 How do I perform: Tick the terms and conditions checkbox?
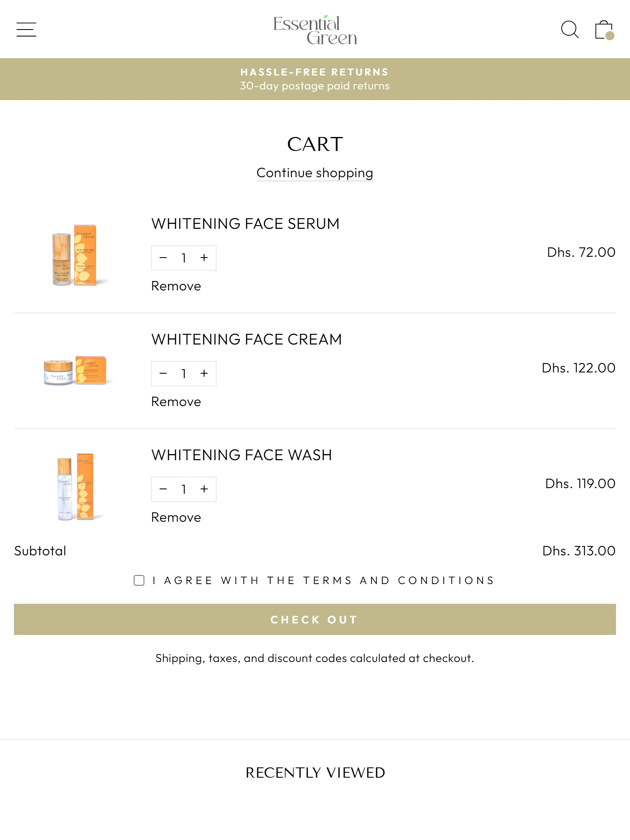139,580
